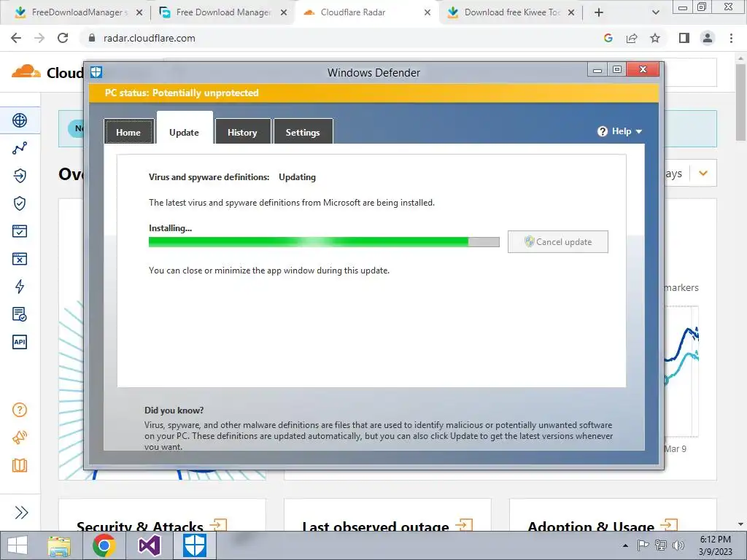Viewport: 747px width, 560px height.
Task: Open the Chrome profile avatar
Action: [x=708, y=38]
